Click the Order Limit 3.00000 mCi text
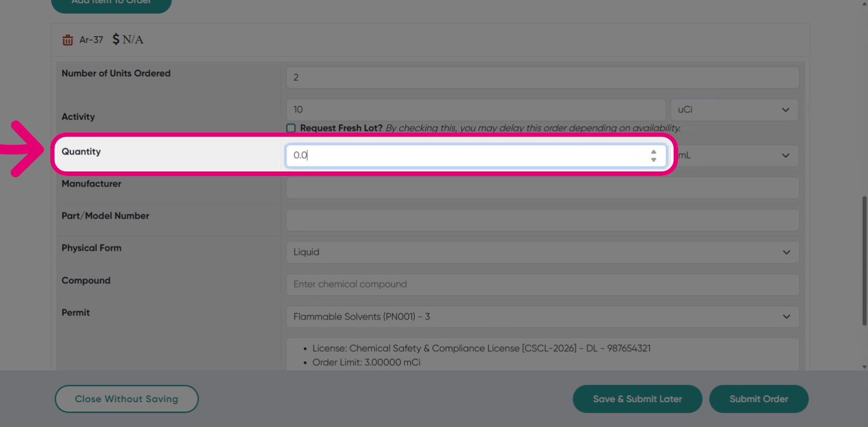Viewport: 868px width, 427px height. [366, 362]
